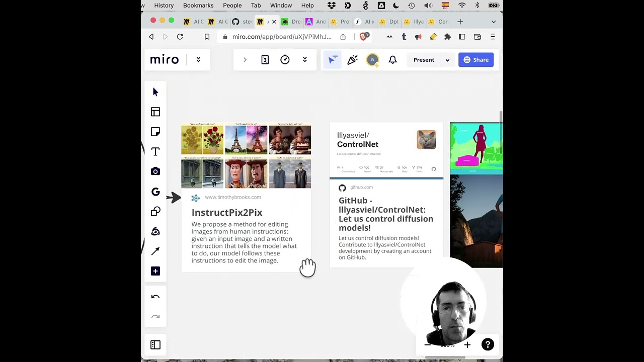Open the tab search dropdown chevron
Image resolution: width=644 pixels, height=362 pixels.
pyautogui.click(x=494, y=22)
